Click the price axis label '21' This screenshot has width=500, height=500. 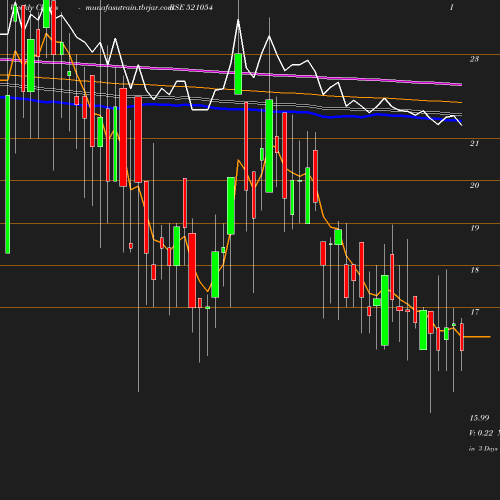(x=474, y=143)
